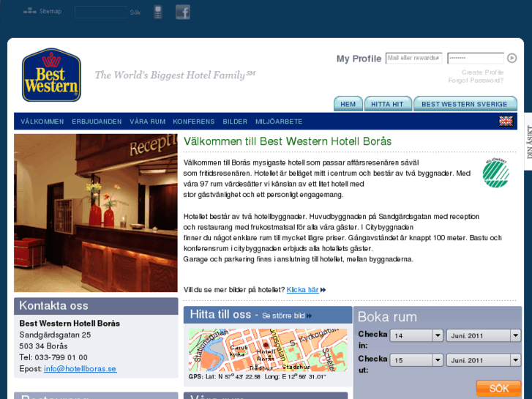532x399 pixels.
Task: Click Forgot Password? link
Action: 476,81
